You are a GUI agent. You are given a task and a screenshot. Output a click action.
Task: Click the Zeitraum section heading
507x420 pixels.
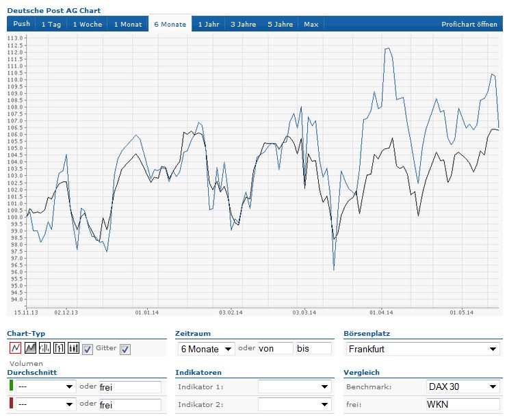pos(193,333)
